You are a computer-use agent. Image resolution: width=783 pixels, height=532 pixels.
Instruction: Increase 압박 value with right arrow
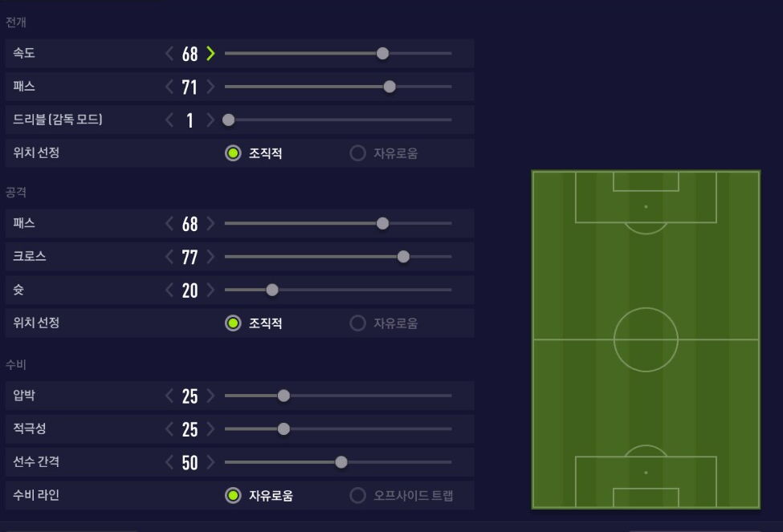click(x=210, y=396)
